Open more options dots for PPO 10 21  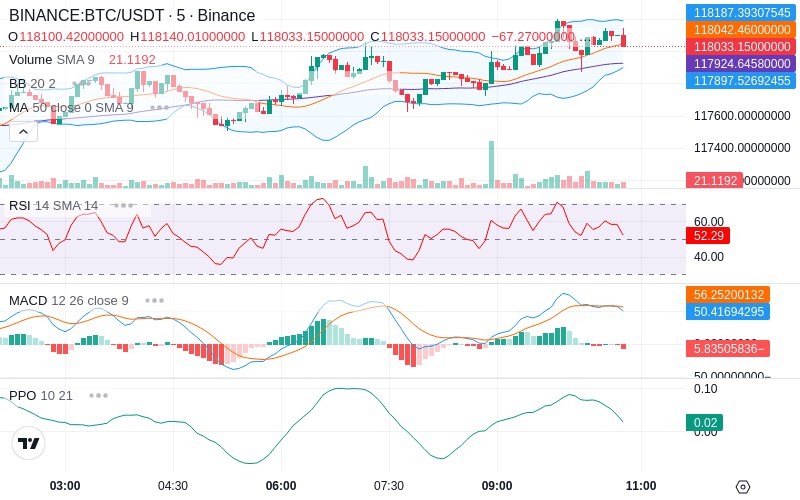coord(98,395)
